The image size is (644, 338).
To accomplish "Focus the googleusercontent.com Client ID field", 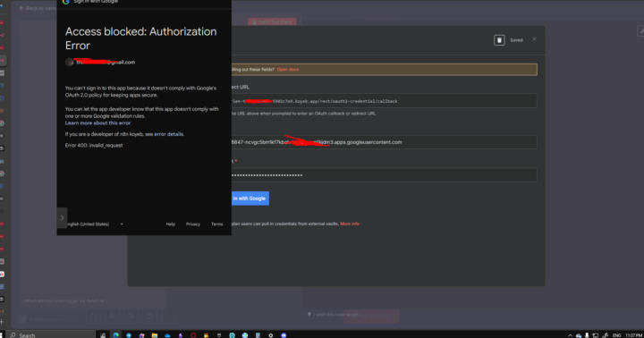I will 384,142.
